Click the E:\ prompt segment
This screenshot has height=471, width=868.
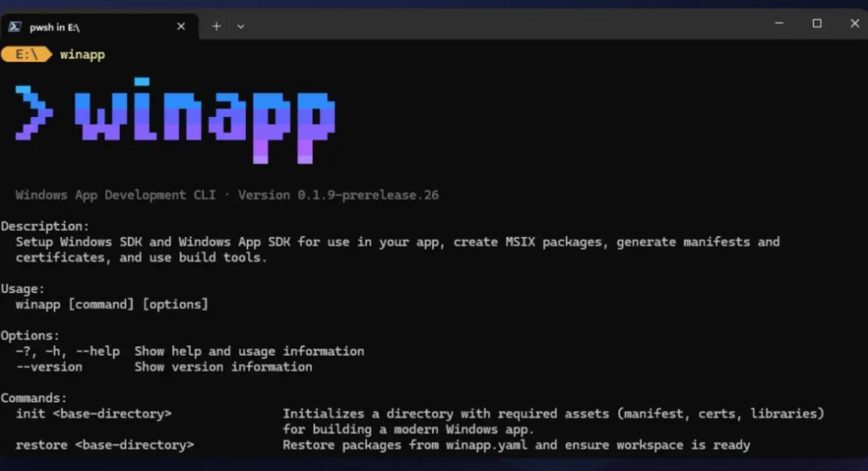point(27,55)
